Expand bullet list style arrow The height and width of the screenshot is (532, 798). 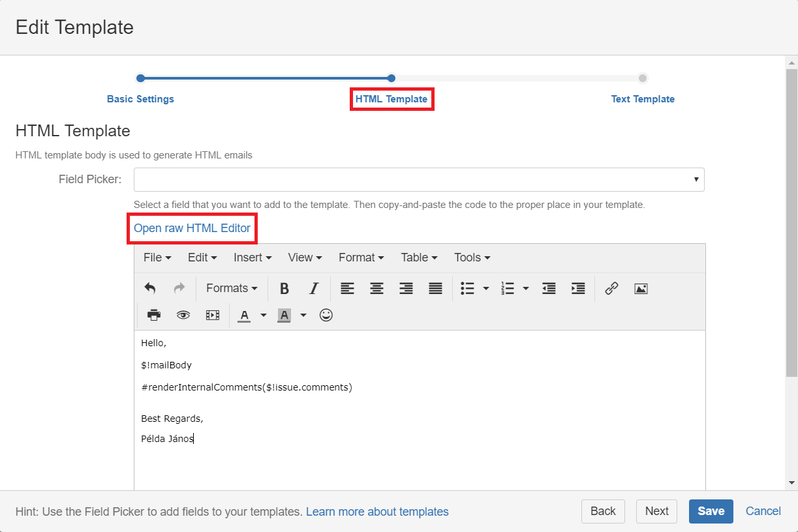click(x=486, y=288)
